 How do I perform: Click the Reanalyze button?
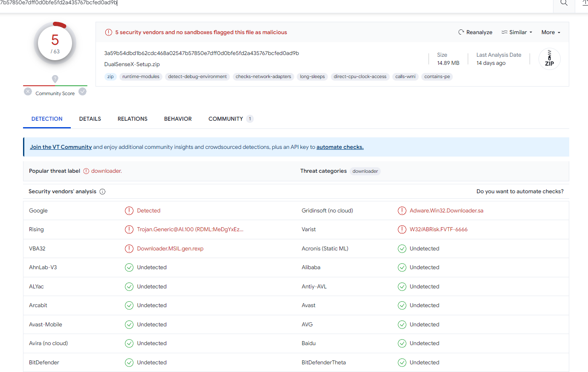click(x=475, y=32)
